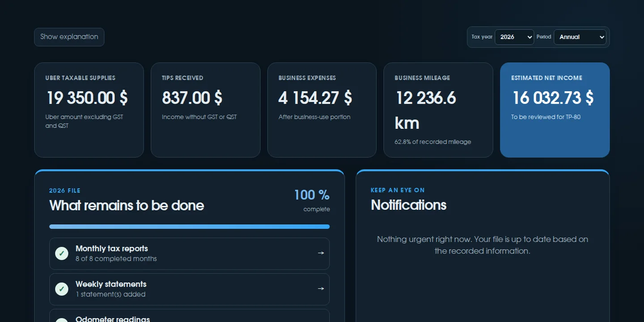Click 'To be reviewed for TP-80' text

pos(546,117)
